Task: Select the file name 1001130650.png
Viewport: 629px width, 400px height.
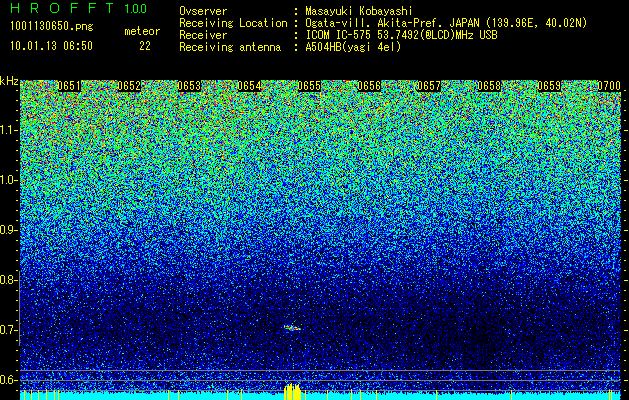Action: [x=52, y=27]
